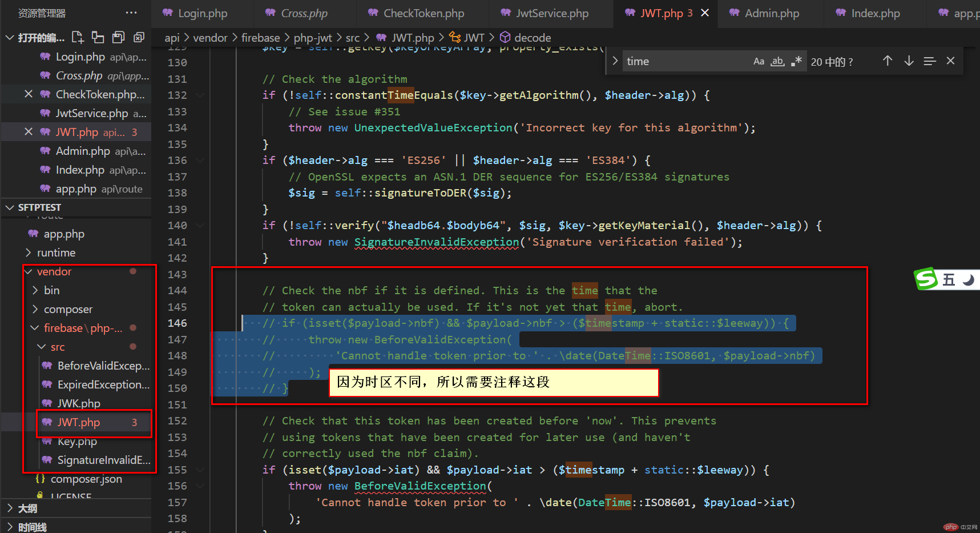Open JWK.php in file tree
The image size is (980, 533).
click(x=79, y=403)
